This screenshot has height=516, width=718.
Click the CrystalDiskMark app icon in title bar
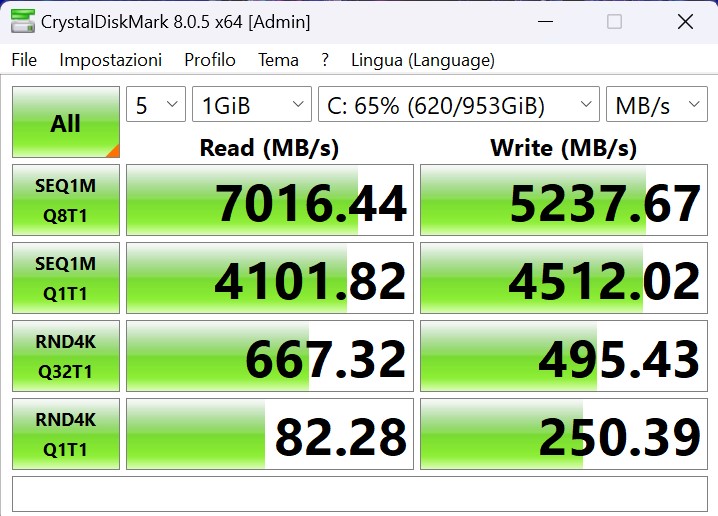click(x=22, y=21)
